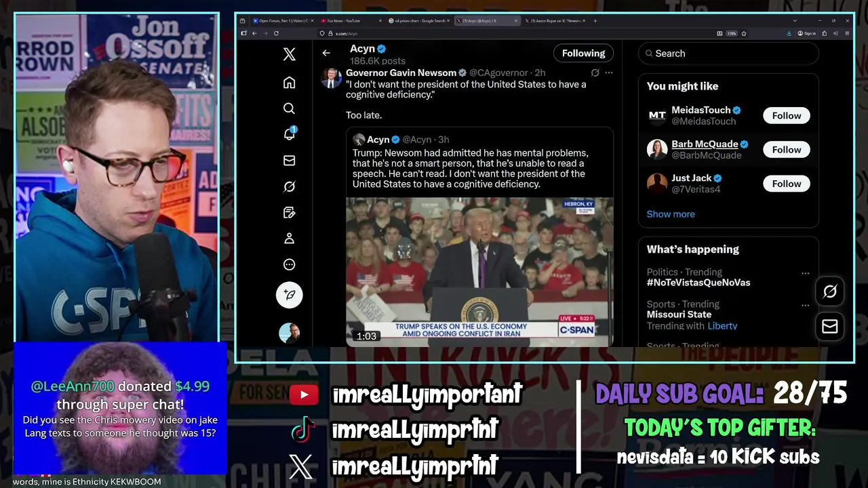Click Governor Gavin Newsom's avatar

[331, 78]
